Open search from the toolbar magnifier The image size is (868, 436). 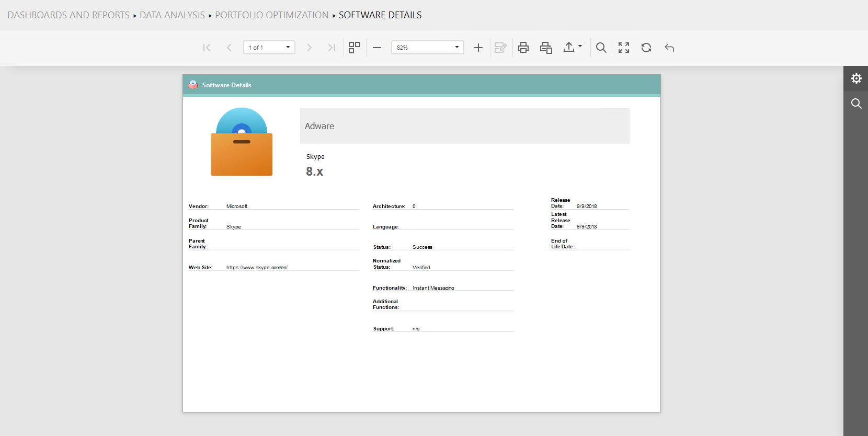coord(601,48)
